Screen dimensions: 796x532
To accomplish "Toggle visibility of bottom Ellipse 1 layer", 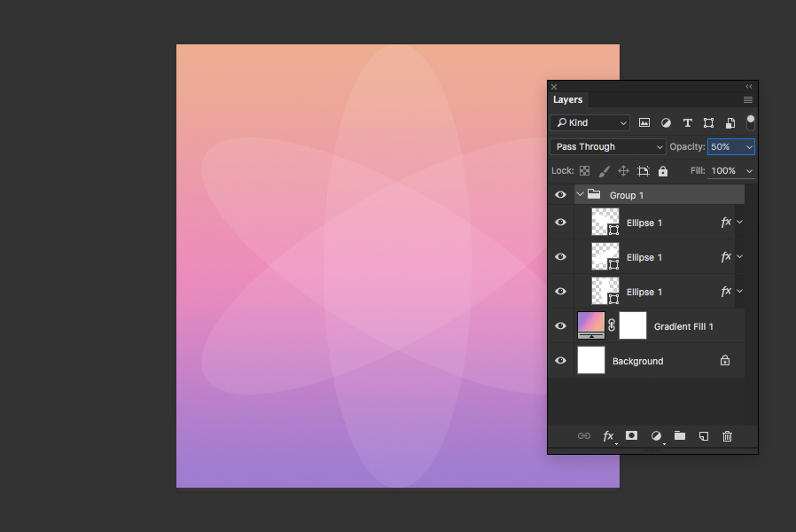I will click(560, 292).
